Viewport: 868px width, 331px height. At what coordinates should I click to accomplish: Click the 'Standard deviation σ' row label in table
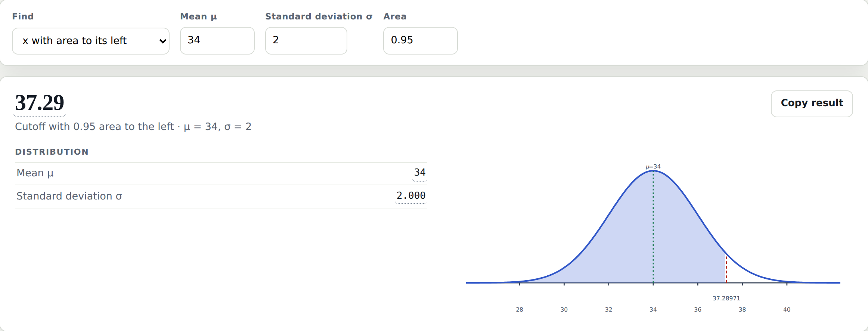pyautogui.click(x=69, y=196)
